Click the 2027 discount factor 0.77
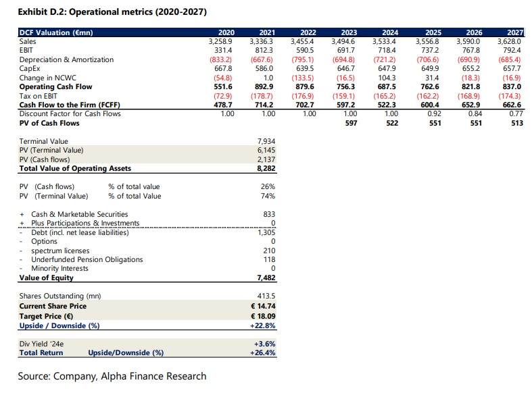The image size is (532, 393). (516, 114)
